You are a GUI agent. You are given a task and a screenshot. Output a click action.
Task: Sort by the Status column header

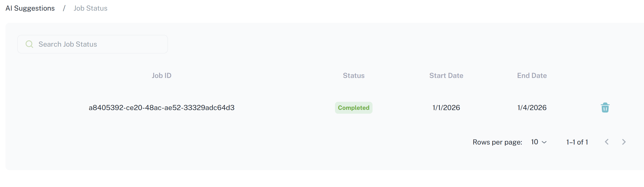[354, 76]
